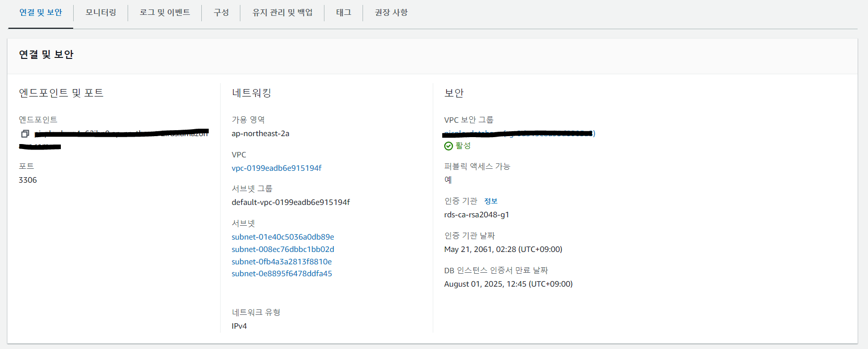Click the port value 3306
Viewport: 868px width, 349px height.
click(x=28, y=180)
